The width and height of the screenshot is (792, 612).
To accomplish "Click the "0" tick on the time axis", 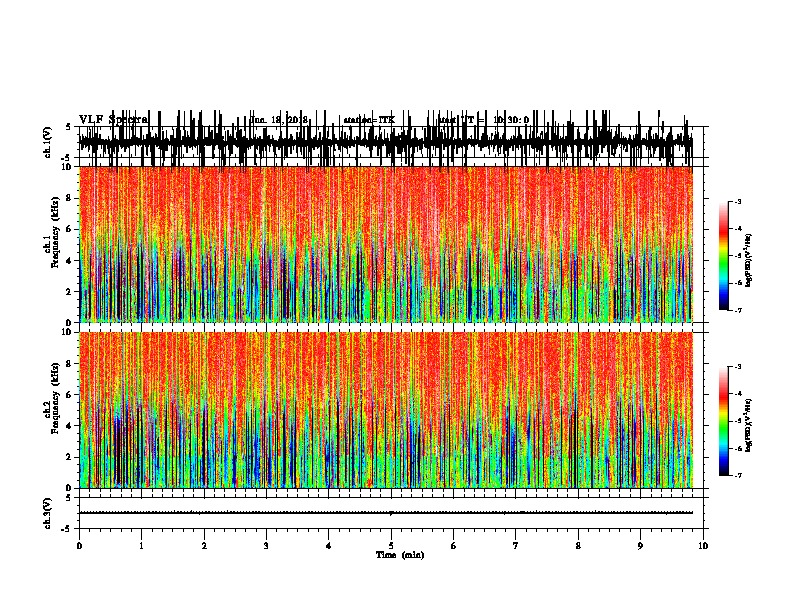I will coord(79,546).
